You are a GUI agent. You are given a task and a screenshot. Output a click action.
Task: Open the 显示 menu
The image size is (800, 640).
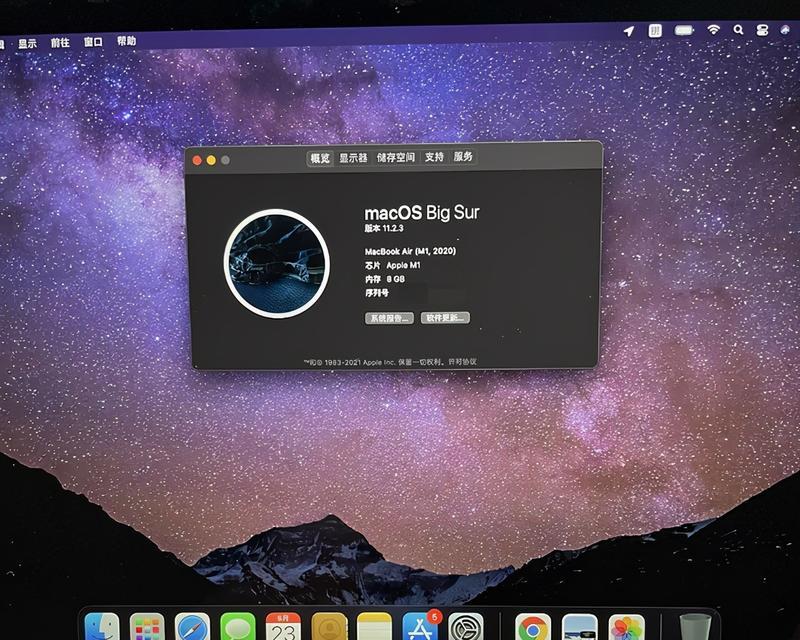[x=28, y=43]
